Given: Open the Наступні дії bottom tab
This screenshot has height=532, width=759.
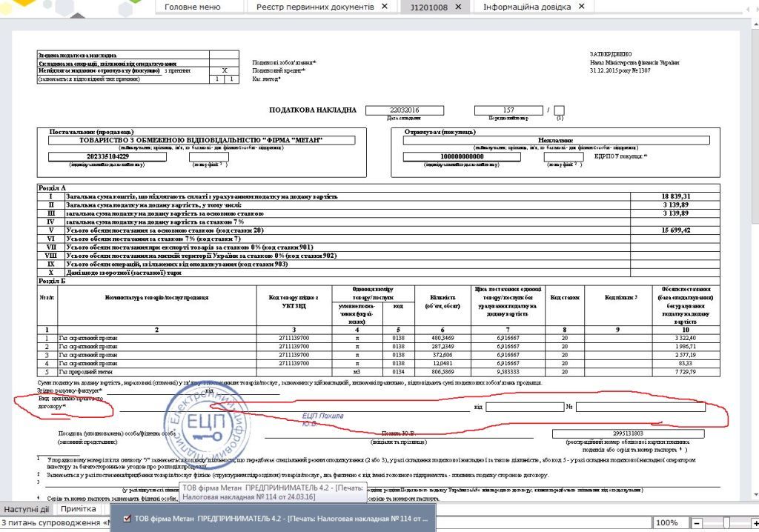Looking at the screenshot, I should tap(26, 509).
